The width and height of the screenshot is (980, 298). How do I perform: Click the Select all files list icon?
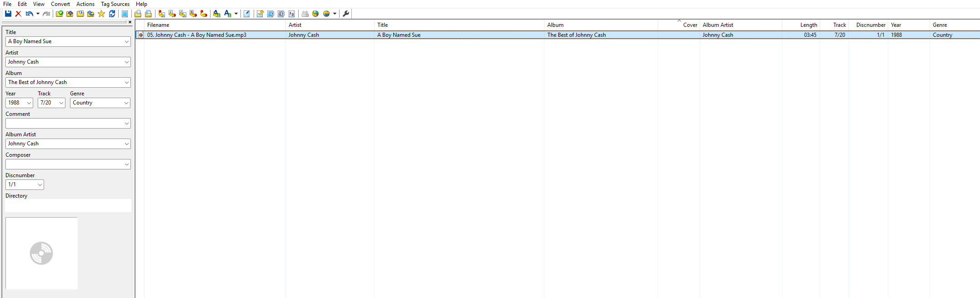click(125, 14)
